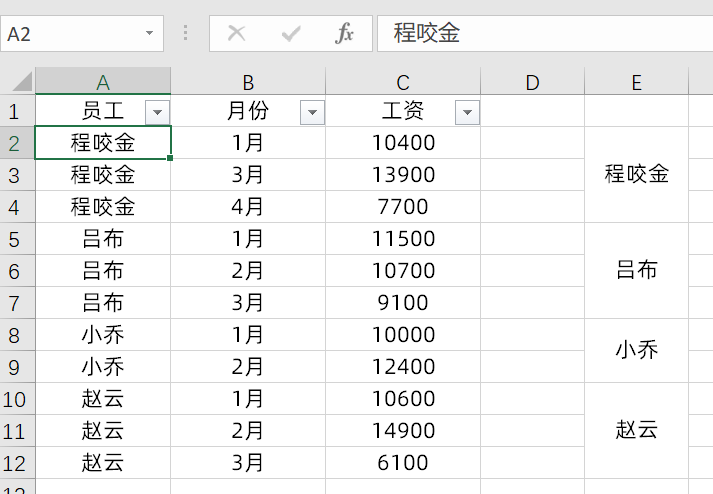Click the salary cell 10000

point(403,335)
